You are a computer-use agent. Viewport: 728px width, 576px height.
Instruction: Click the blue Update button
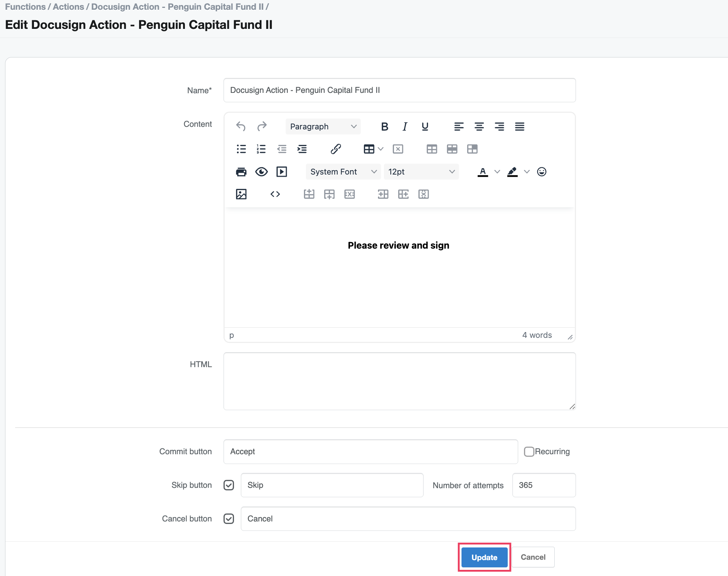[x=484, y=557]
